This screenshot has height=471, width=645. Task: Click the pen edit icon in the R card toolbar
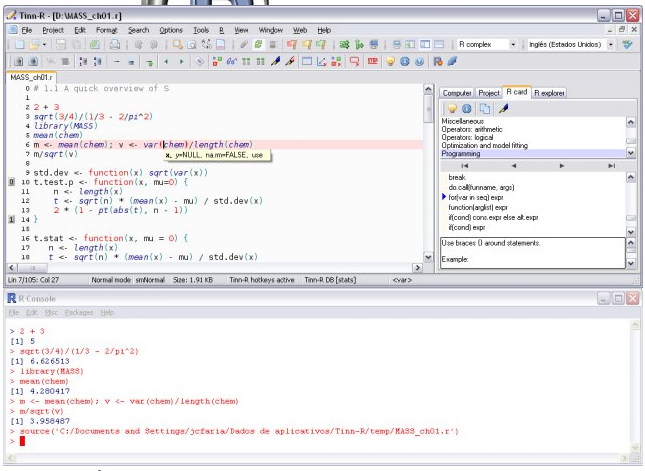pyautogui.click(x=502, y=108)
